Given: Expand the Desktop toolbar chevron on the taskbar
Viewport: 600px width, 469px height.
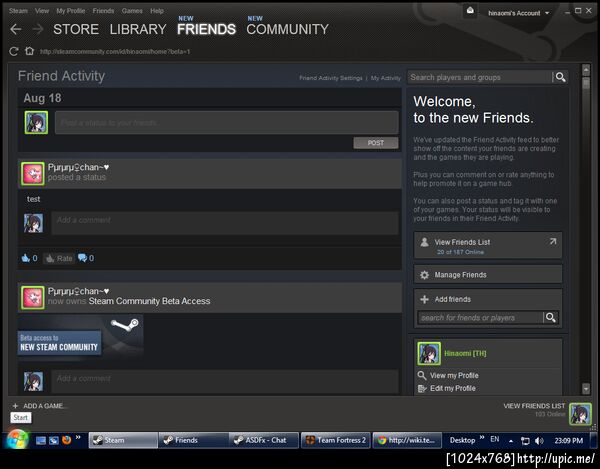Looking at the screenshot, I should pyautogui.click(x=482, y=437).
